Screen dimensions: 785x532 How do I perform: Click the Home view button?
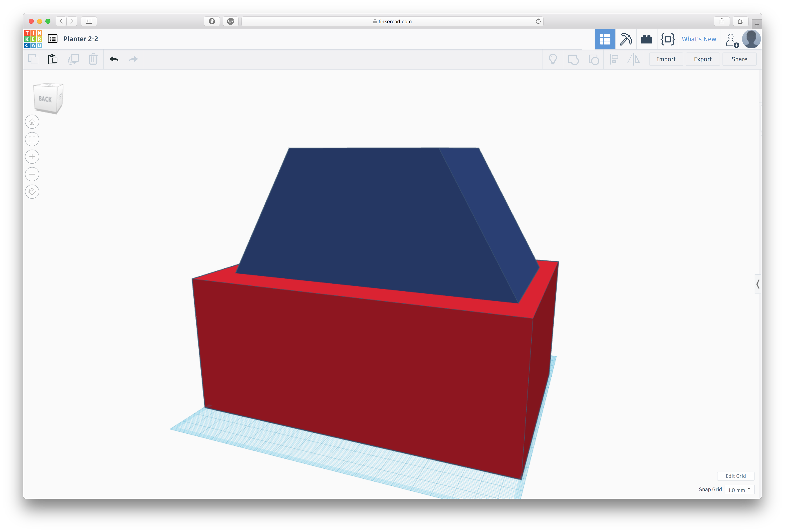pos(32,122)
